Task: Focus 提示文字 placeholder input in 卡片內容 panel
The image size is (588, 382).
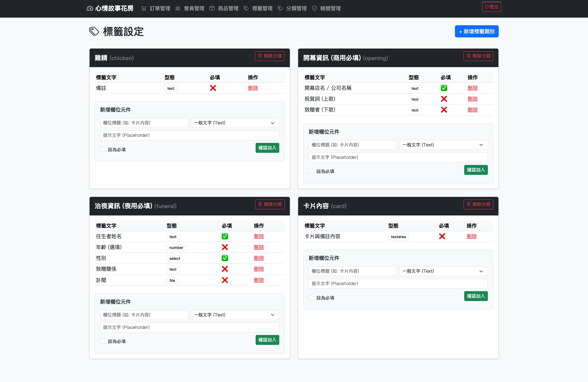Action: pos(398,284)
